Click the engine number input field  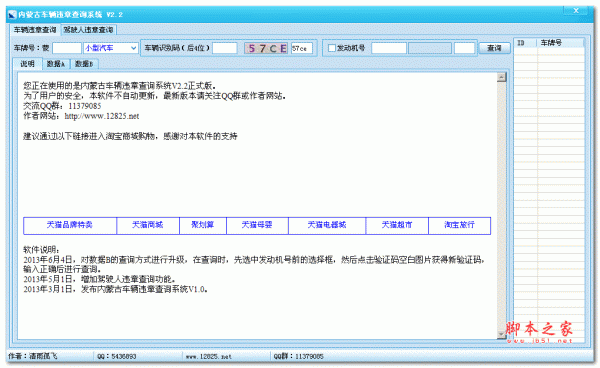[x=389, y=48]
